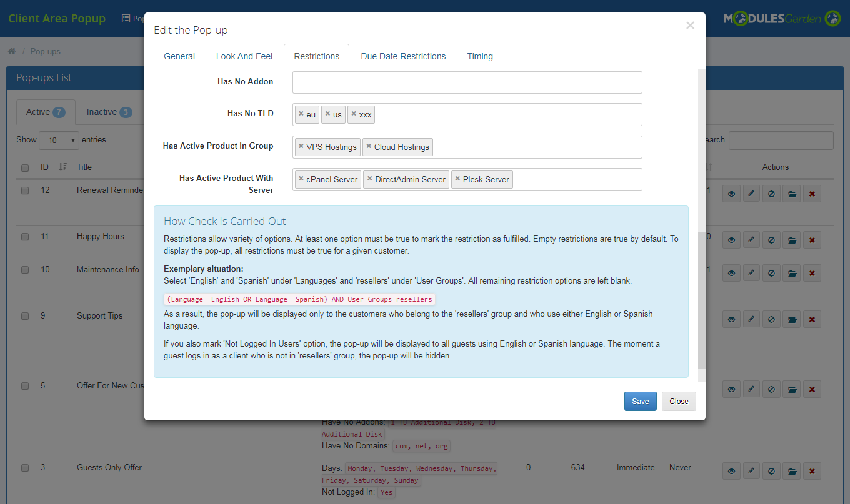Switch to the General tab

179,56
